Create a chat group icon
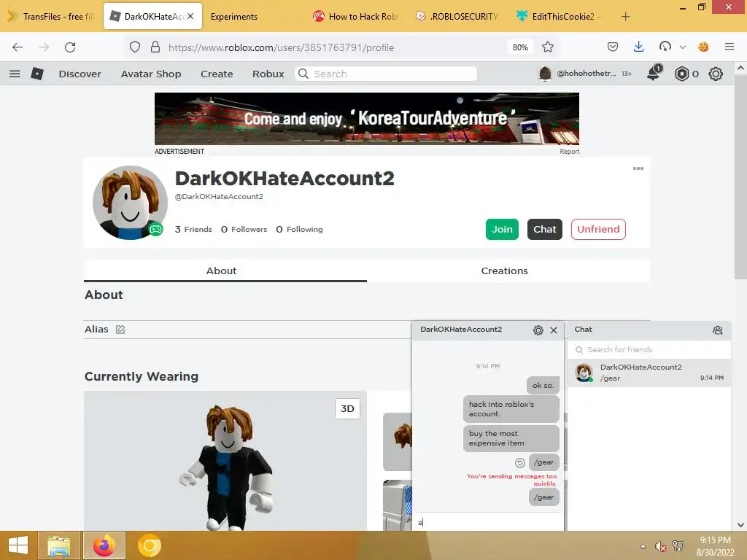 coord(718,330)
